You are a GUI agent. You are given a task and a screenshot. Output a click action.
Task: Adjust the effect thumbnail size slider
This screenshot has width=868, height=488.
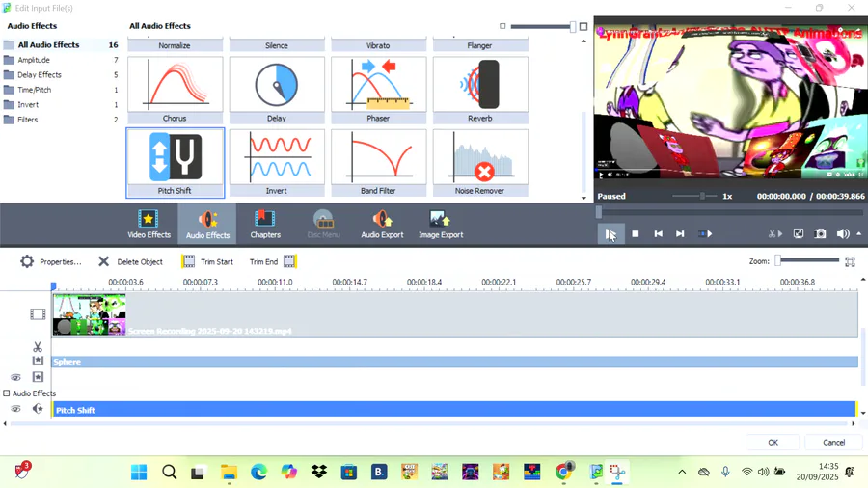543,26
